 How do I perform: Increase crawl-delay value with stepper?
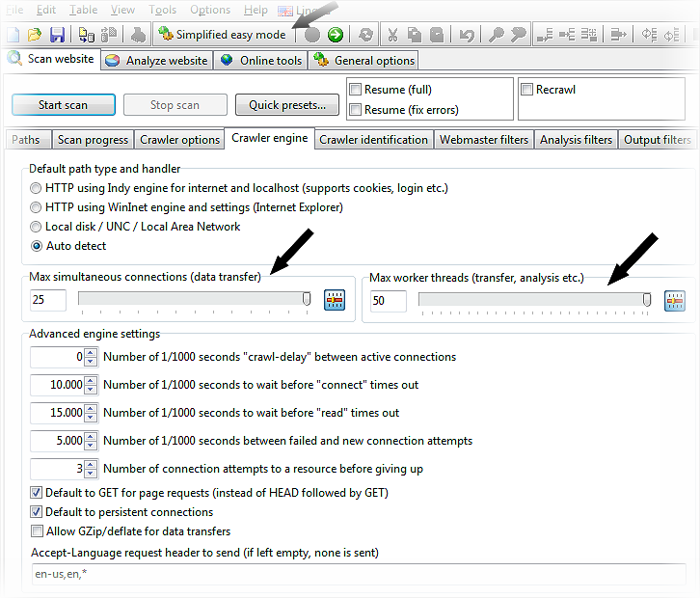click(x=91, y=353)
